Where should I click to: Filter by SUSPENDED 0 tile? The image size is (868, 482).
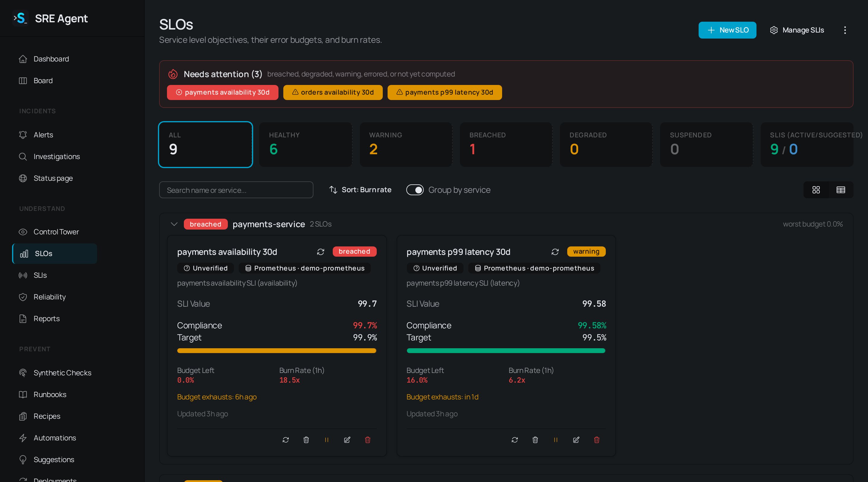[706, 145]
